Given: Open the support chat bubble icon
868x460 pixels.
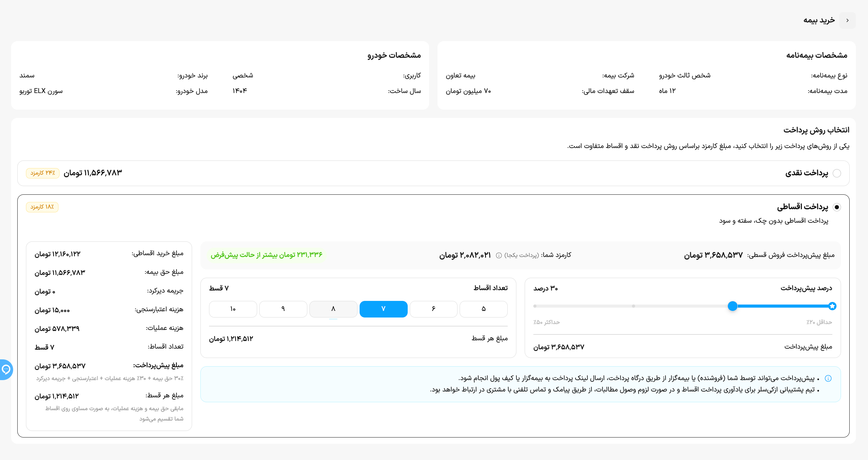Looking at the screenshot, I should (6, 370).
